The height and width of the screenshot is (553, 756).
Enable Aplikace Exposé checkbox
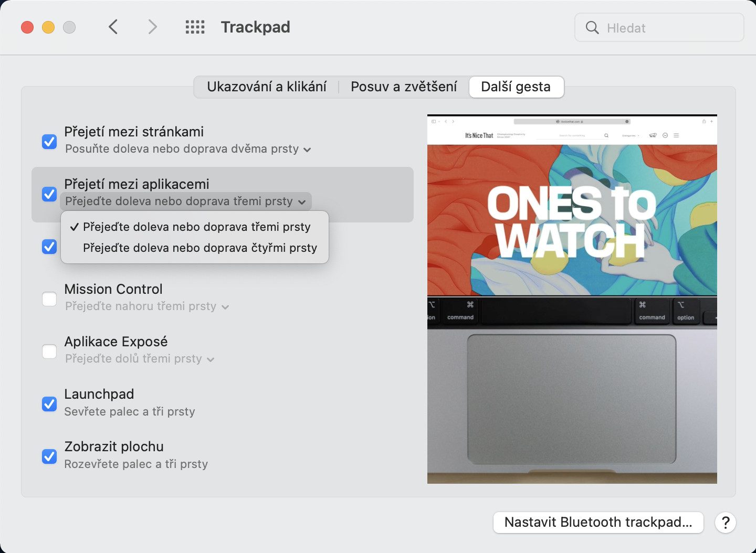(49, 351)
